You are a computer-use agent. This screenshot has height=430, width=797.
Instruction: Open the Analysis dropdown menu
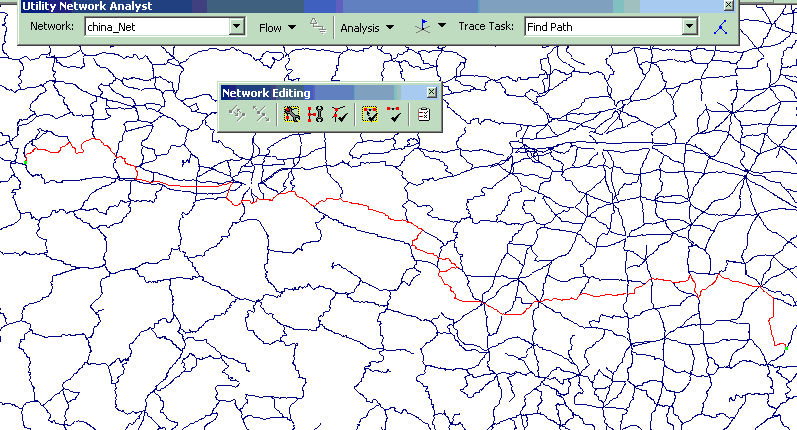[x=367, y=27]
